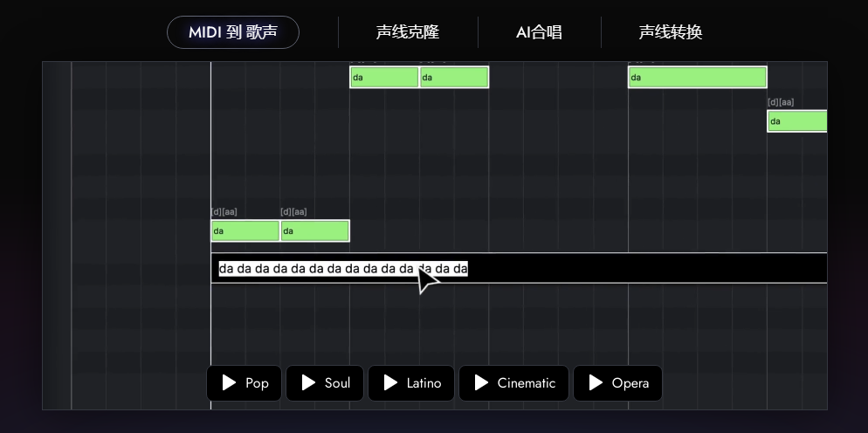Select first da note just above lyrics bar
This screenshot has width=868, height=433.
pyautogui.click(x=245, y=230)
